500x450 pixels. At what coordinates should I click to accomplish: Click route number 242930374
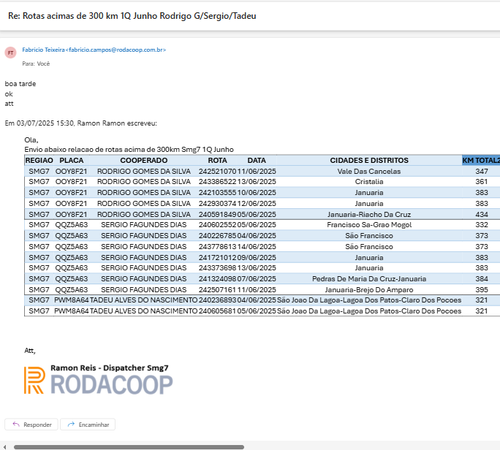click(x=217, y=204)
